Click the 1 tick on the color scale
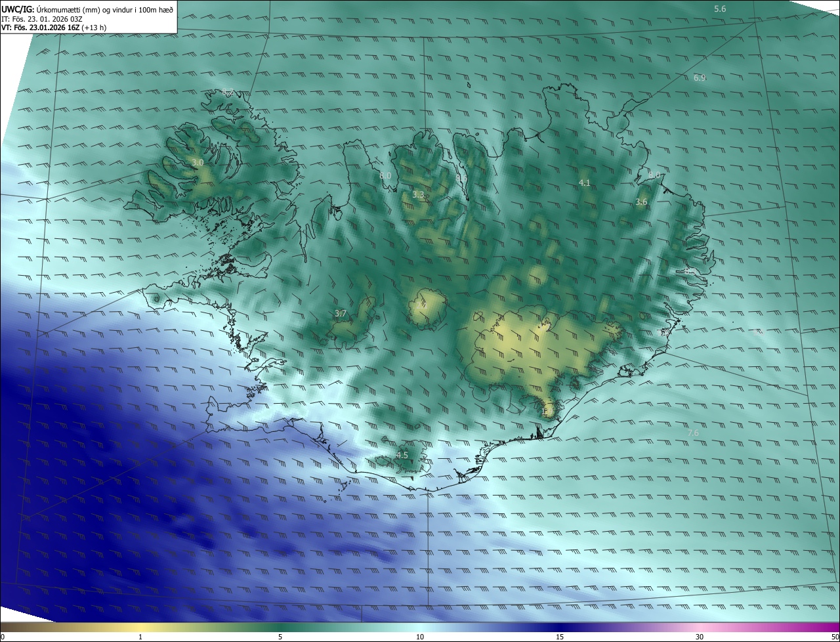 [140, 637]
